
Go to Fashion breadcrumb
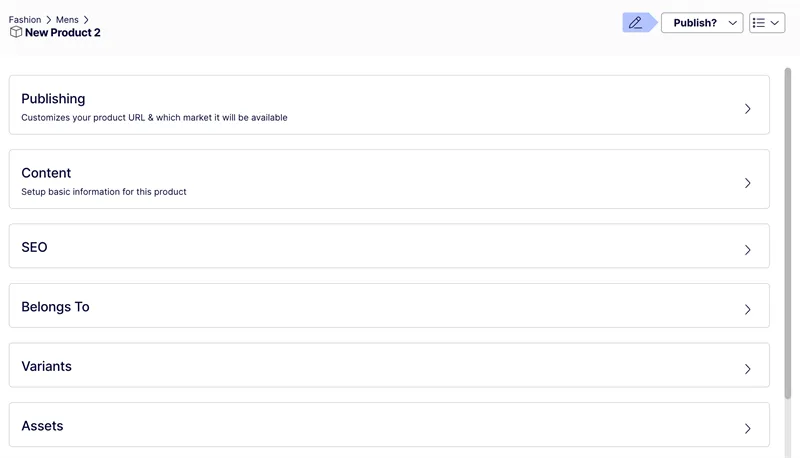click(25, 19)
